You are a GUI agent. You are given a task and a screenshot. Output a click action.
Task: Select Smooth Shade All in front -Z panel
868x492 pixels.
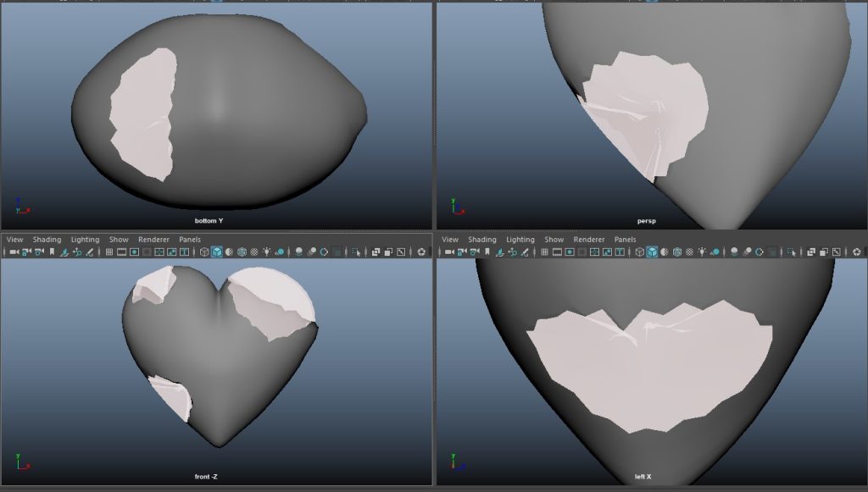[x=217, y=252]
